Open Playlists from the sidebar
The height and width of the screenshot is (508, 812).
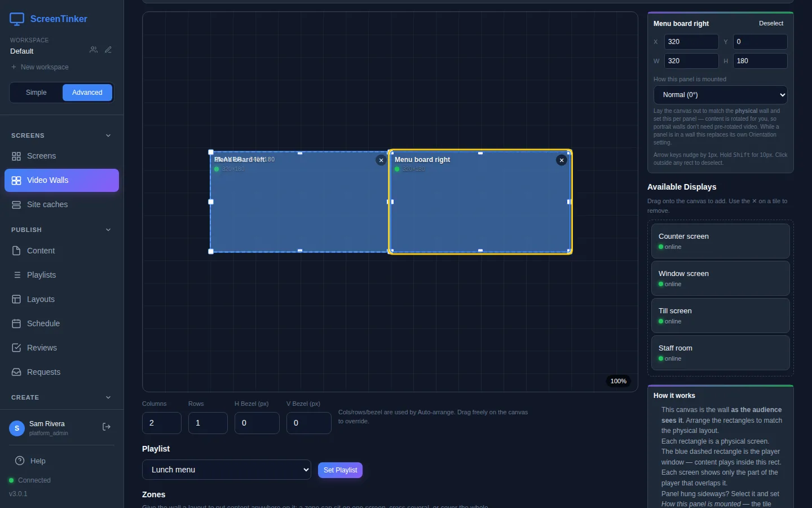(x=61, y=275)
